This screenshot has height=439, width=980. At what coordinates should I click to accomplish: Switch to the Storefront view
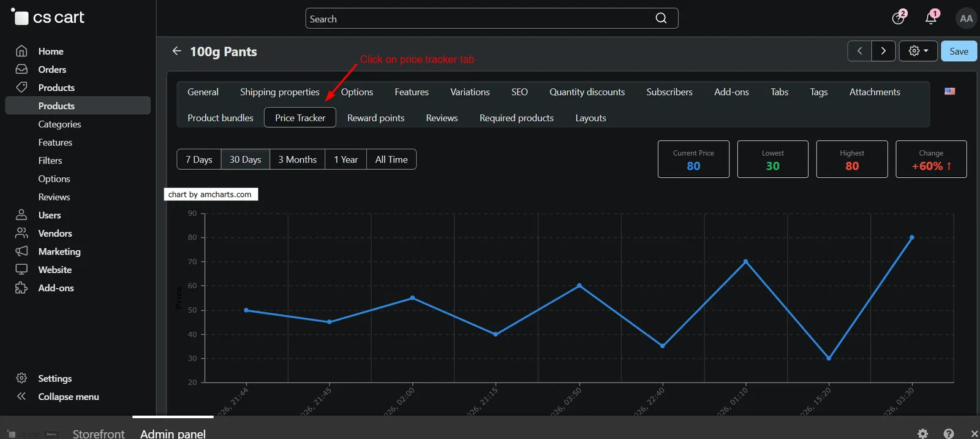coord(99,433)
